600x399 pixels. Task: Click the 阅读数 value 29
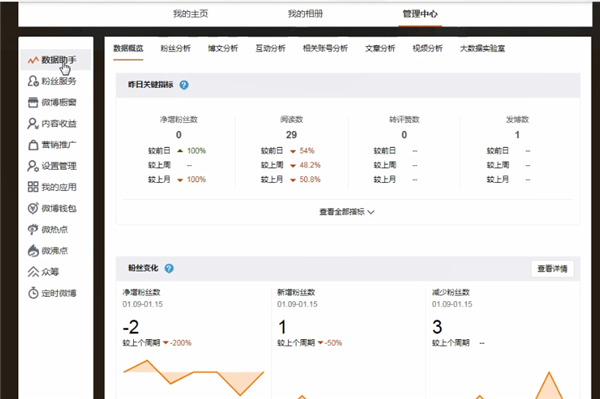coord(291,135)
